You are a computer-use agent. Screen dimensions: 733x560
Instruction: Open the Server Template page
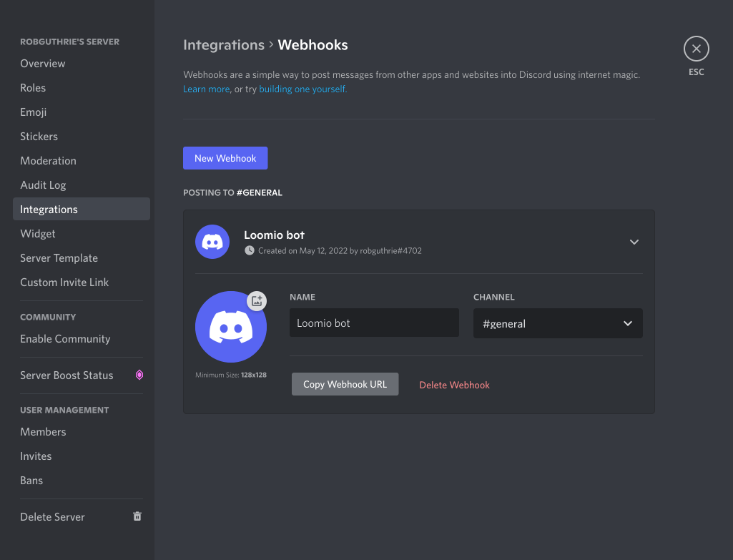[82, 258]
